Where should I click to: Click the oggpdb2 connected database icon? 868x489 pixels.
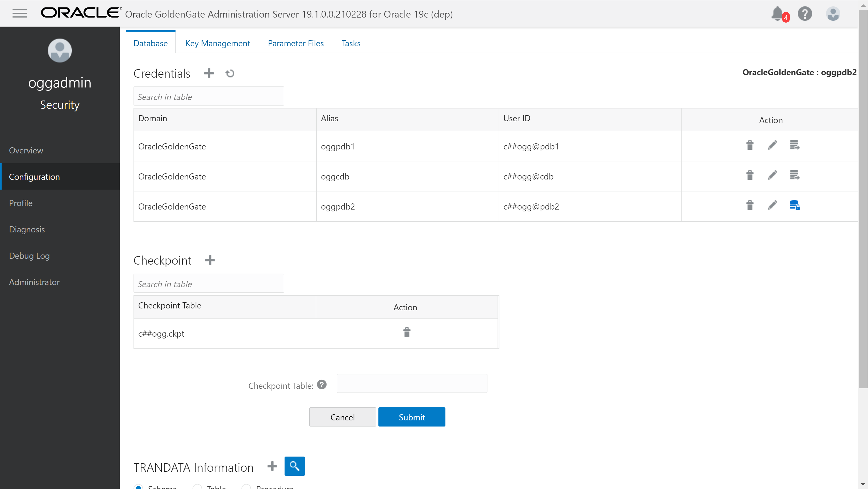(x=795, y=205)
